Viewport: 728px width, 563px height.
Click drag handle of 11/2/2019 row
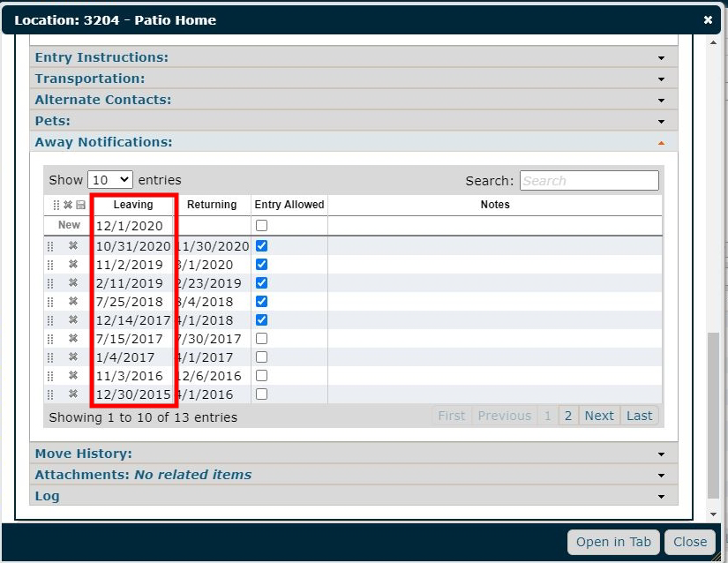50,265
